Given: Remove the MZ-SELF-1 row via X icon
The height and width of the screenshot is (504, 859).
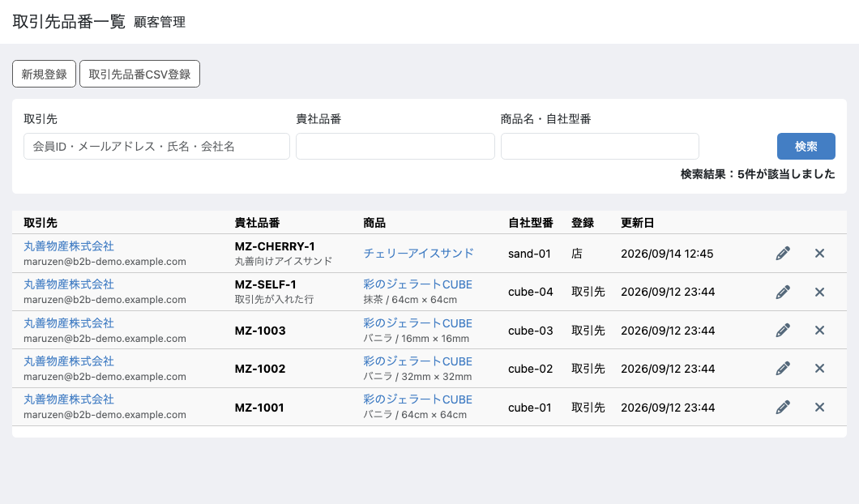Looking at the screenshot, I should pos(819,292).
